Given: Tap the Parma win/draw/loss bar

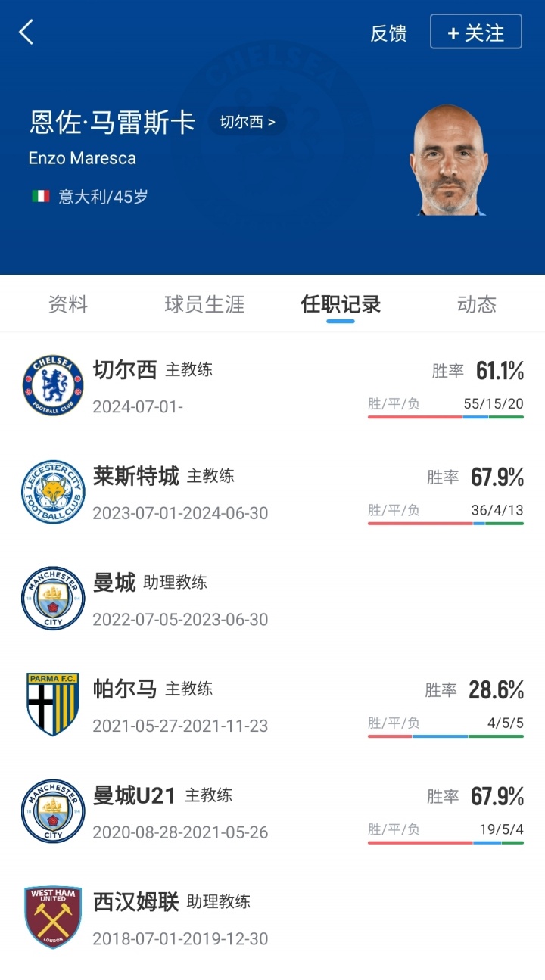Looking at the screenshot, I should 445,736.
